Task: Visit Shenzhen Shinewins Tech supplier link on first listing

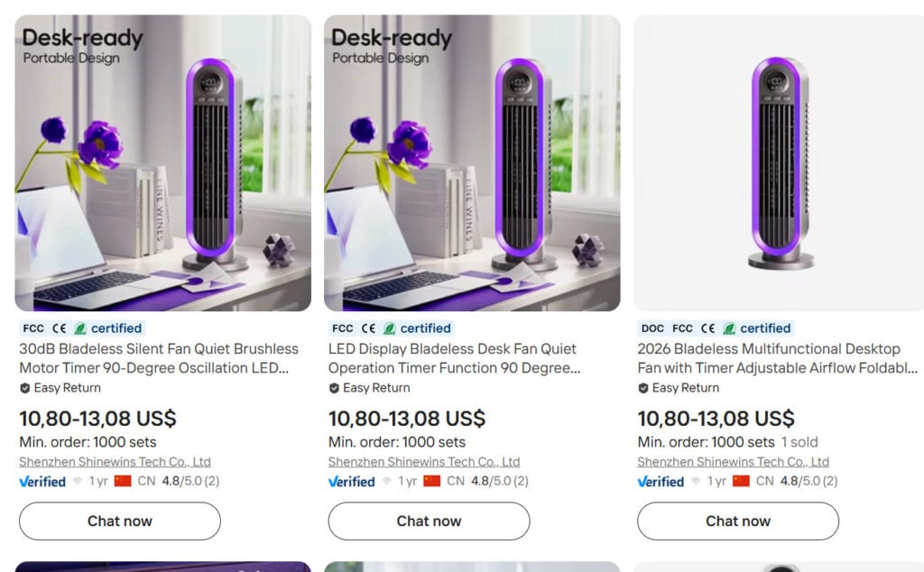Action: coord(115,462)
